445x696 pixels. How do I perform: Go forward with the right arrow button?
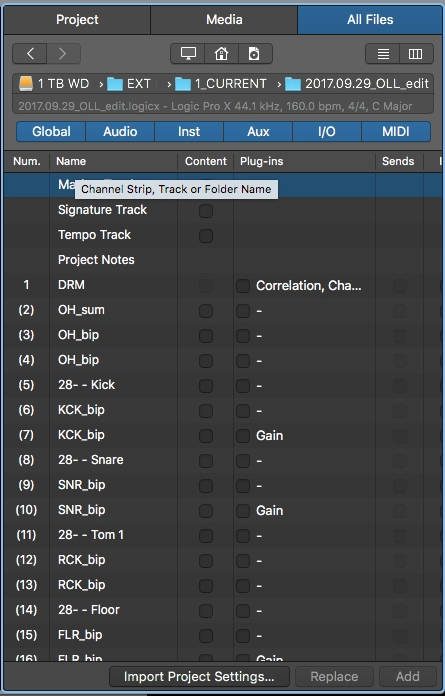pos(63,54)
